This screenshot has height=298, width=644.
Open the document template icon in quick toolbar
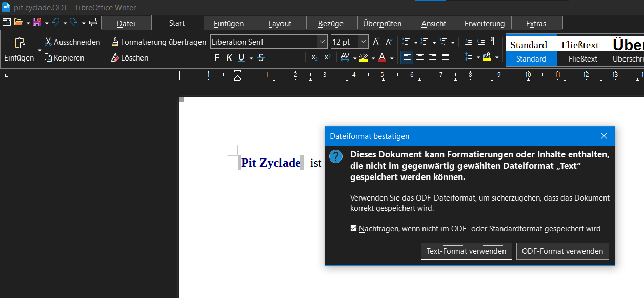click(x=6, y=22)
